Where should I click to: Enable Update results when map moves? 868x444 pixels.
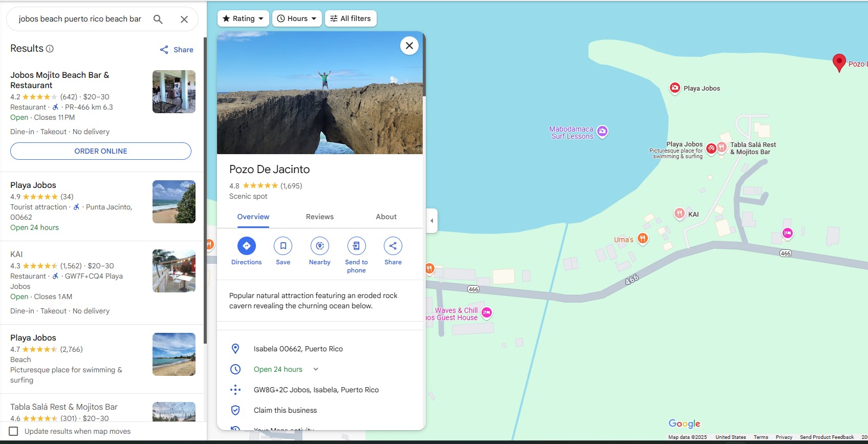pyautogui.click(x=14, y=431)
